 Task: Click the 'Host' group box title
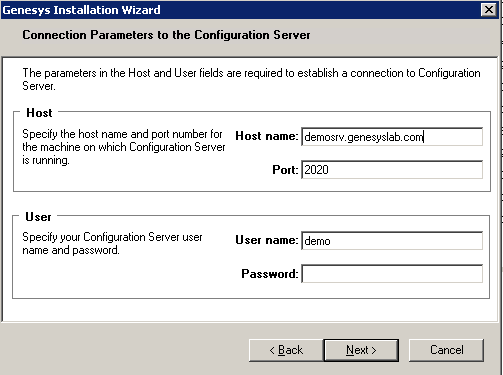(39, 113)
